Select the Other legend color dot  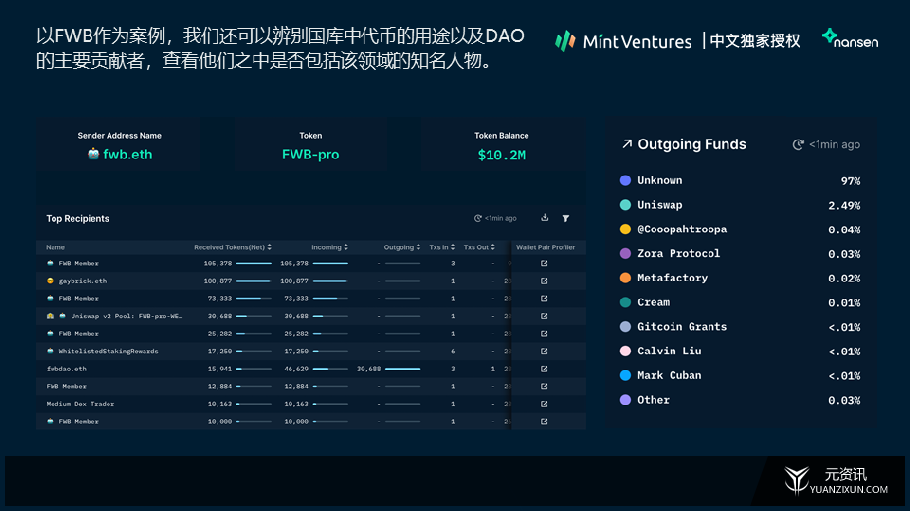coord(625,400)
